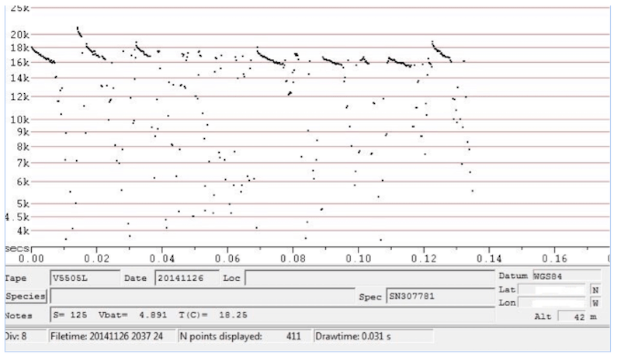
Task: Click the empty species text field
Action: pos(200,296)
